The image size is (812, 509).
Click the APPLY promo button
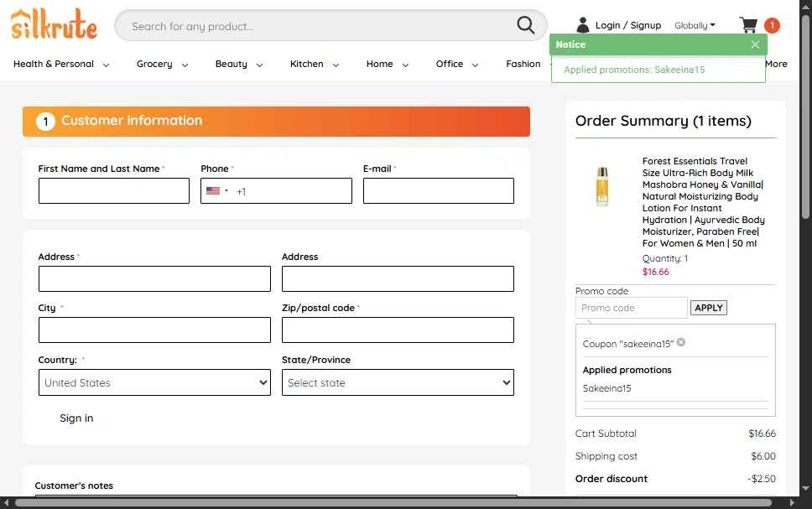(x=709, y=308)
